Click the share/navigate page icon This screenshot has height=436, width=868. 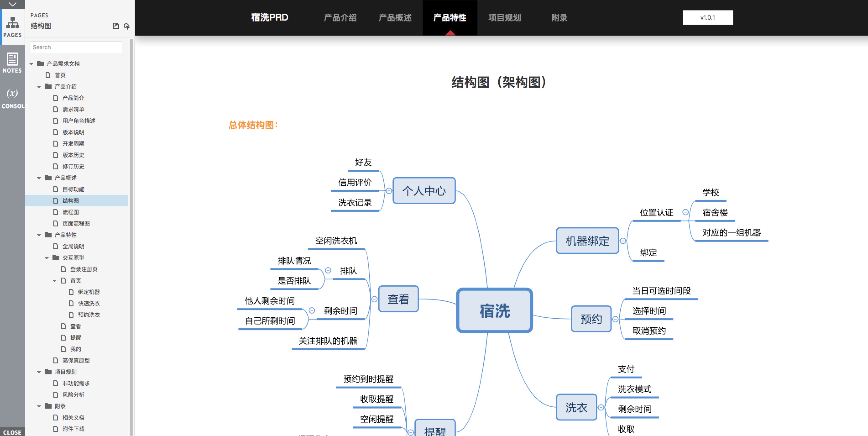[116, 26]
